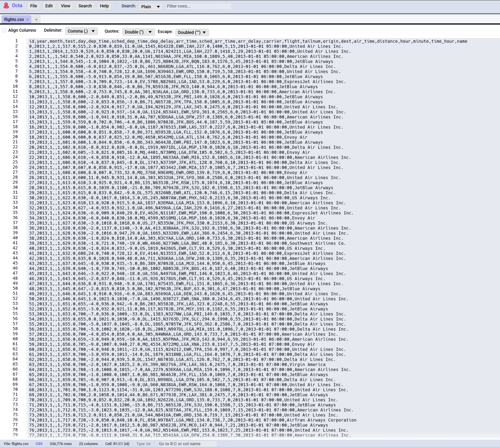Click the 336,776 rows status entry
Image resolution: width=500 pixels, height=448 pixels.
coord(61,444)
